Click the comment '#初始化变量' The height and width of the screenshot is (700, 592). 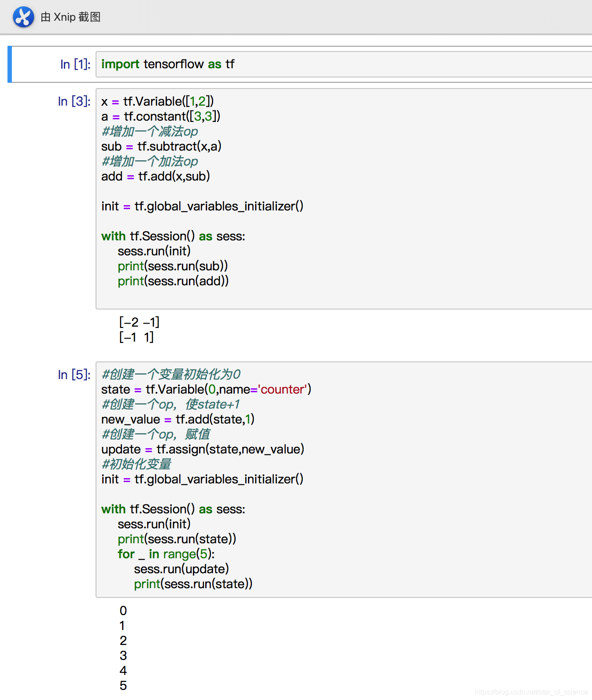point(137,464)
